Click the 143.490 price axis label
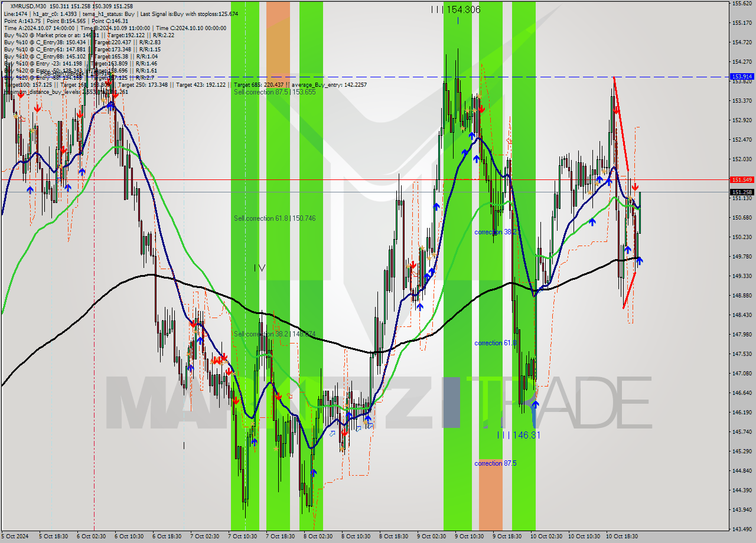 (742, 529)
